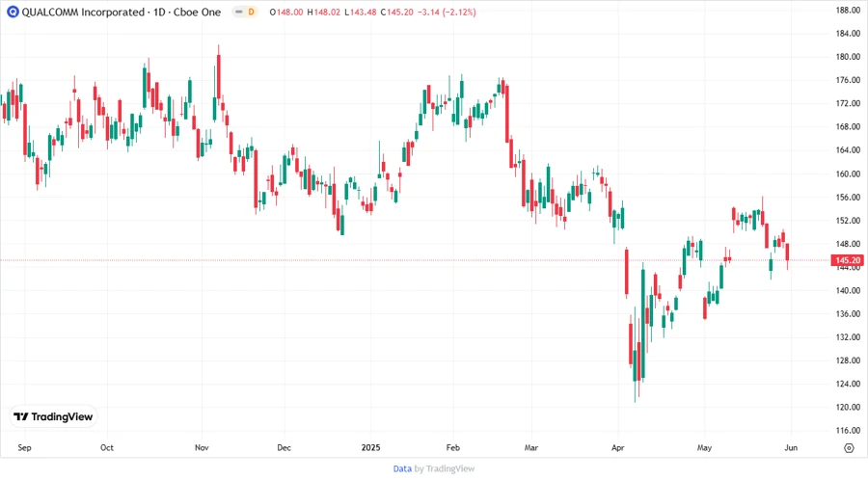Open the 'by TradingView' attribution link
This screenshot has width=868, height=480.
445,469
